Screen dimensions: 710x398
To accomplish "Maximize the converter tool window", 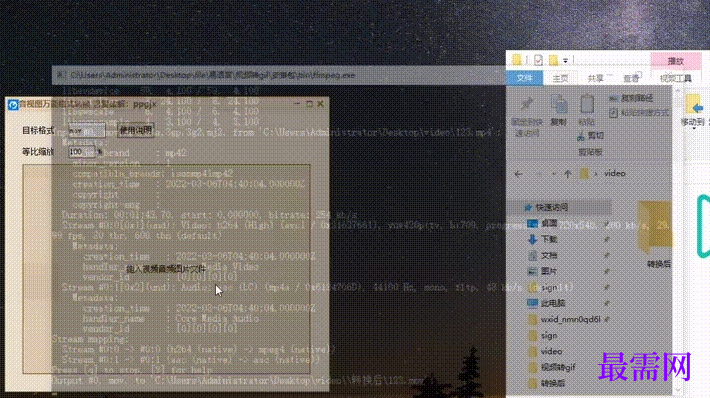I will pyautogui.click(x=309, y=104).
